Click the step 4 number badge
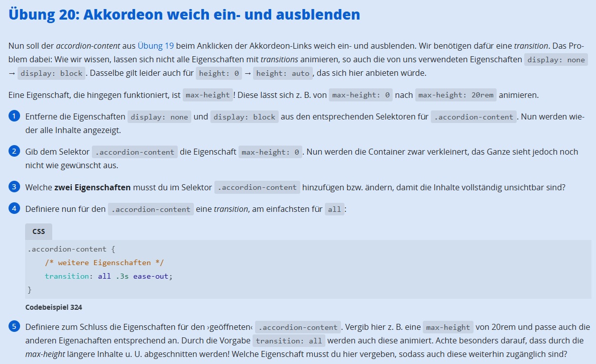This screenshot has height=364, width=596. [14, 208]
